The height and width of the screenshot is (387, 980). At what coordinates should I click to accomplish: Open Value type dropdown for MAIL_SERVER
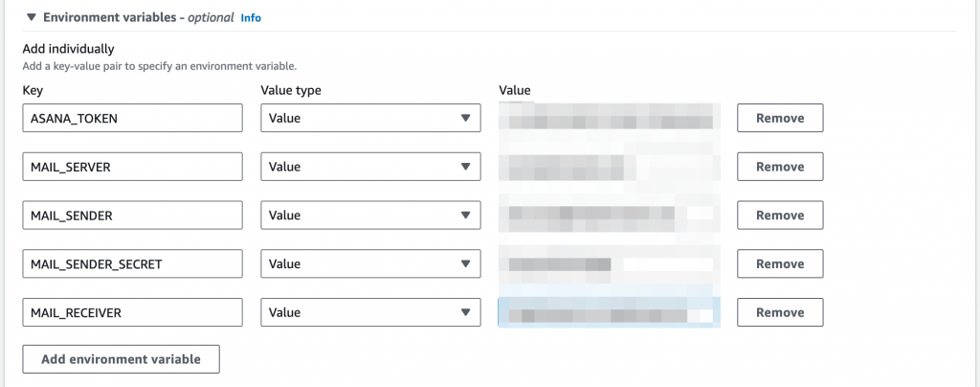point(370,167)
